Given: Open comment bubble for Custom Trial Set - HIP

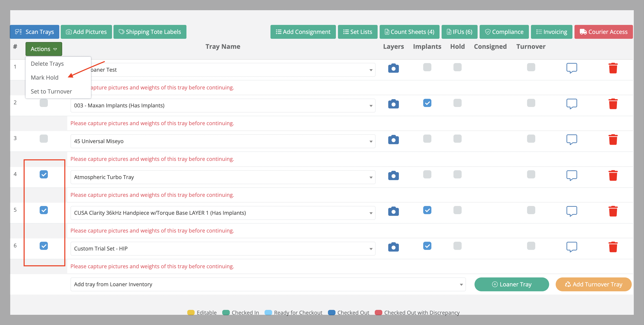Looking at the screenshot, I should [571, 247].
